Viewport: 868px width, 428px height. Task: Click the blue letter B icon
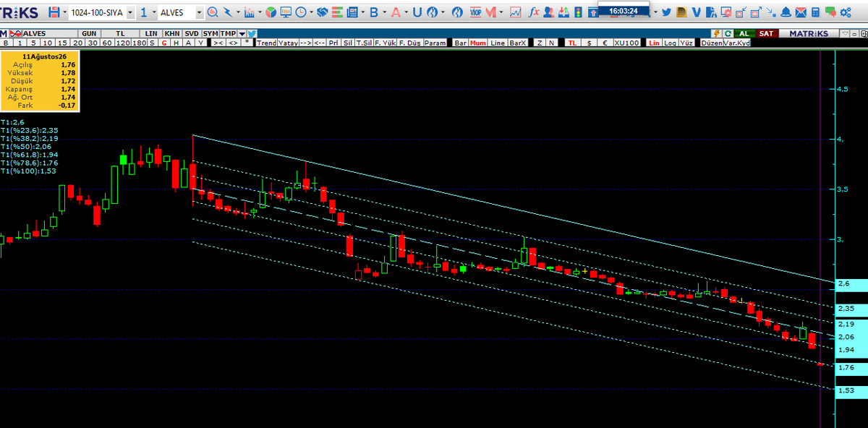[x=374, y=12]
